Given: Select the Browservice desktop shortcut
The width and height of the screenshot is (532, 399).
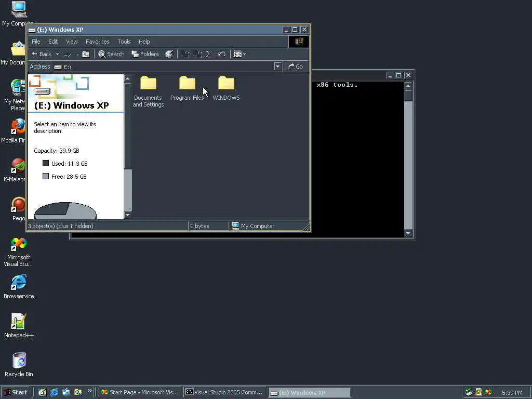Looking at the screenshot, I should pyautogui.click(x=19, y=287).
